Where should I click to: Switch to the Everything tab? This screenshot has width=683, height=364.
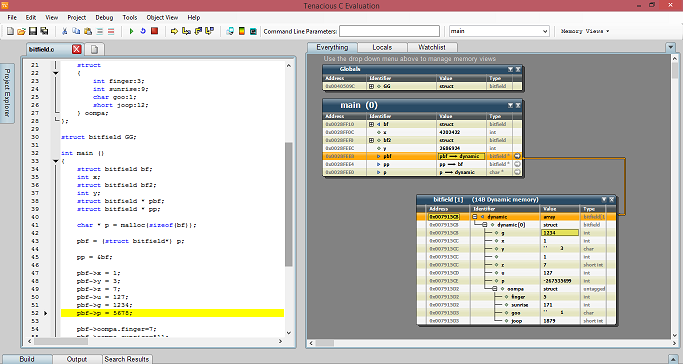(x=332, y=47)
